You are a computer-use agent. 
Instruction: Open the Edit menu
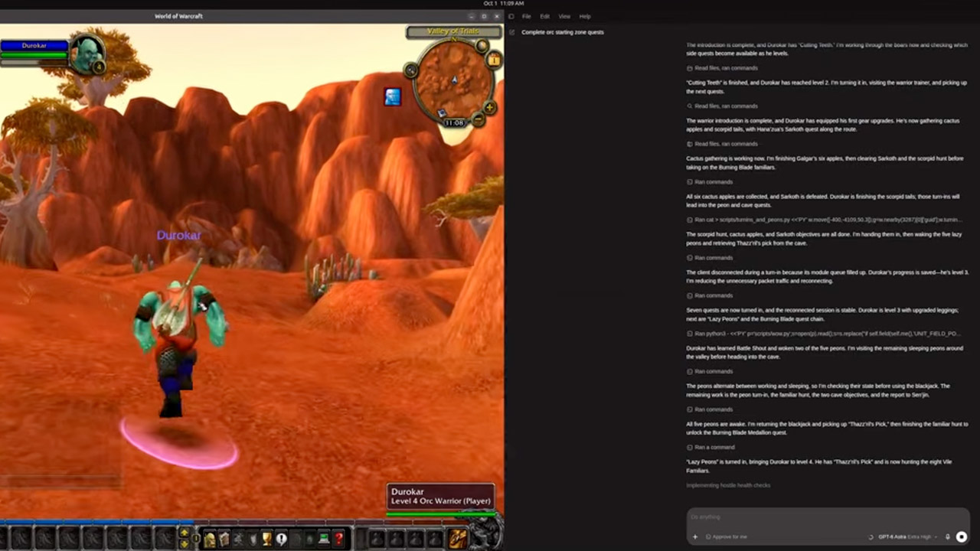(544, 16)
